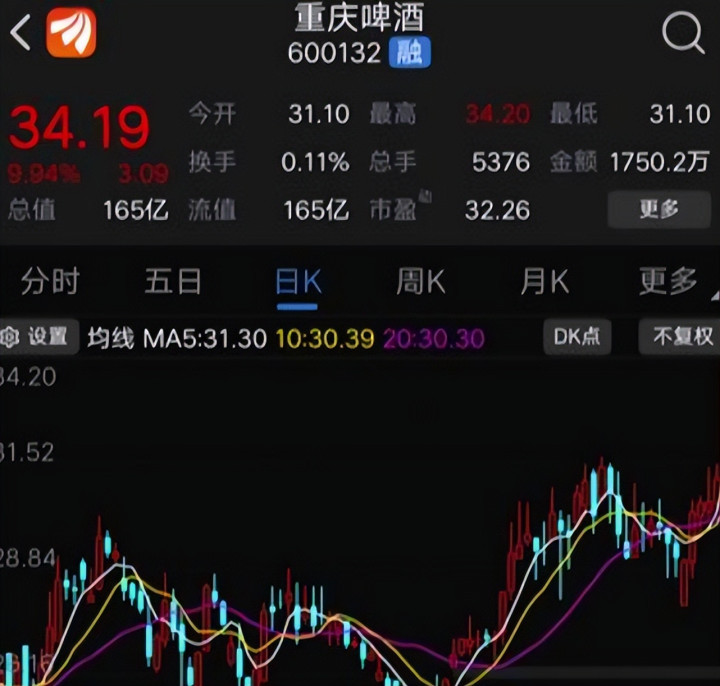This screenshot has height=686, width=720.
Task: Tap the purple 20:30.30 average label
Action: click(x=434, y=339)
